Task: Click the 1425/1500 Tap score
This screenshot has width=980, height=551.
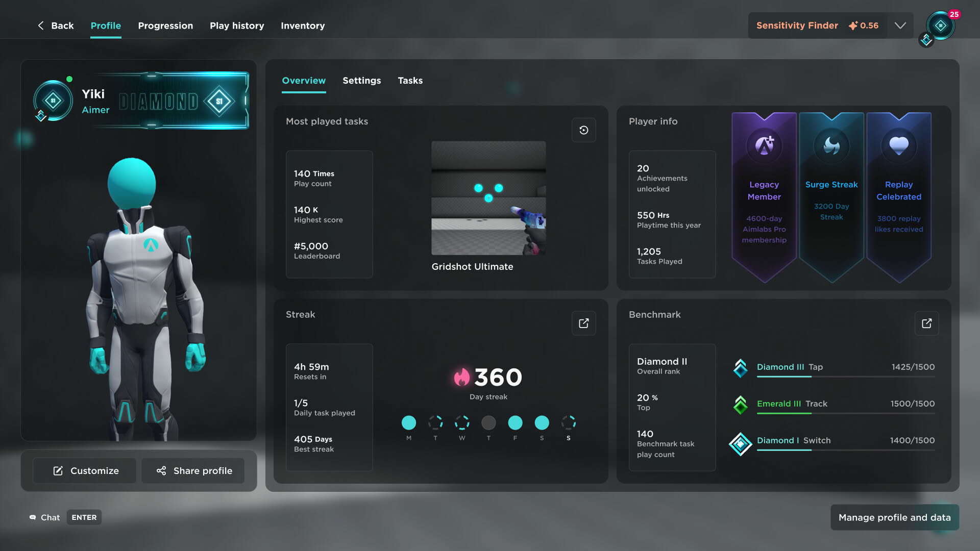Action: tap(913, 367)
